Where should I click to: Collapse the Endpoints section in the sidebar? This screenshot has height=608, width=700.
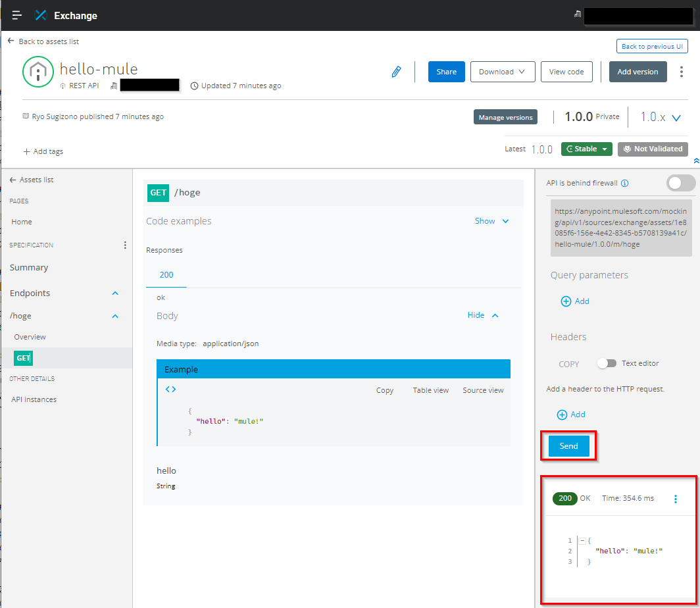click(x=114, y=292)
